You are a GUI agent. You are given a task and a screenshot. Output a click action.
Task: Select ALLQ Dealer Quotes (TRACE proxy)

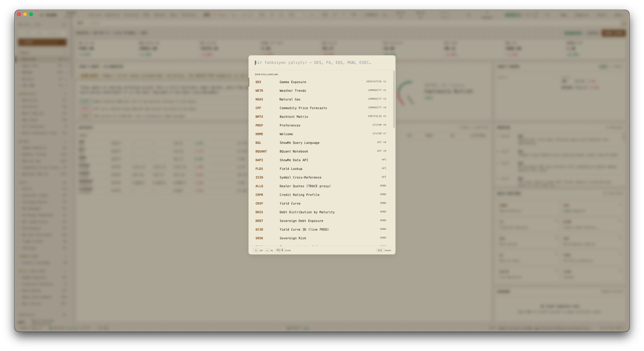coord(321,186)
